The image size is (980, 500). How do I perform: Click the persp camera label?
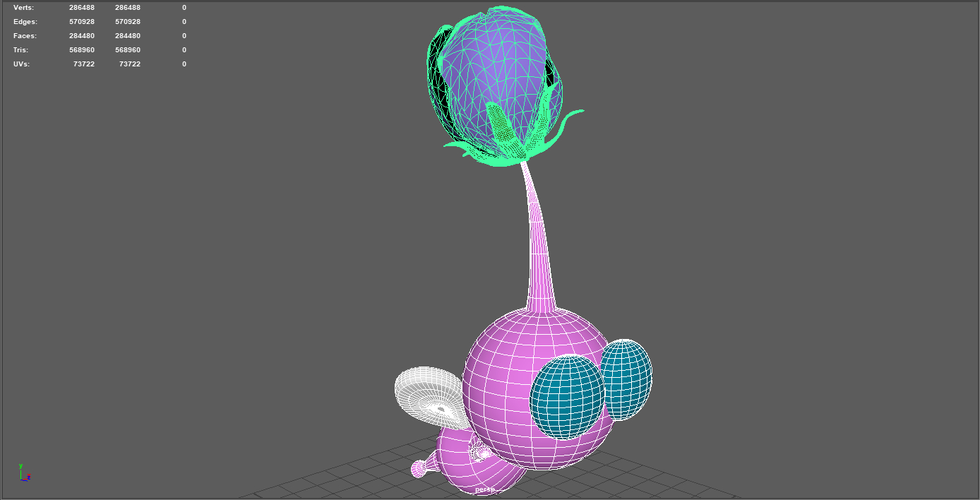pyautogui.click(x=486, y=489)
